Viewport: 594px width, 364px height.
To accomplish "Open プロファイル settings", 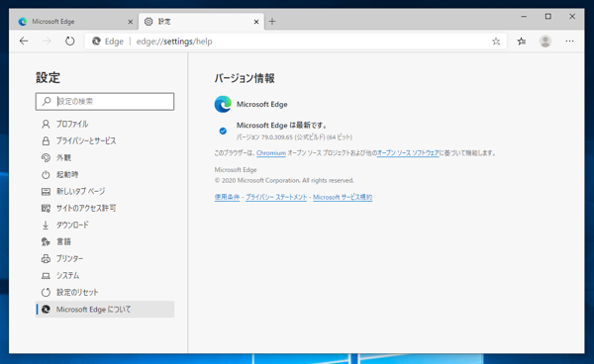I will pyautogui.click(x=105, y=124).
